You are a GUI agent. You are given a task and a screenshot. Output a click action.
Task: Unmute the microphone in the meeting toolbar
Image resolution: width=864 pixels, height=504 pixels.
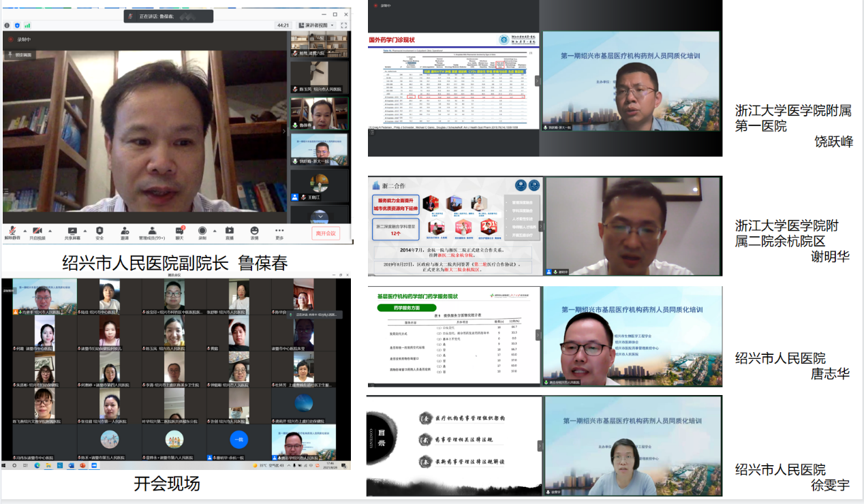[12, 234]
